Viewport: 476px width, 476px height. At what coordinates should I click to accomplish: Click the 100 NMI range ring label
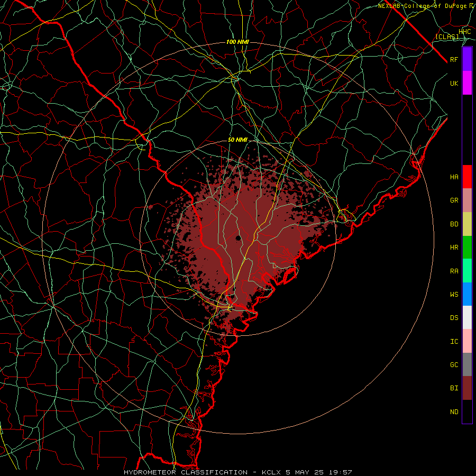tap(237, 42)
